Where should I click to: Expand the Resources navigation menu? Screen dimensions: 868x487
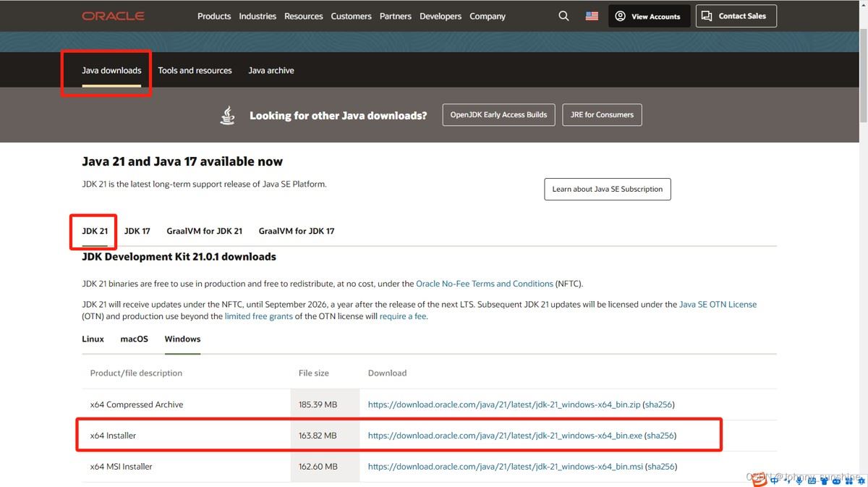pos(303,16)
